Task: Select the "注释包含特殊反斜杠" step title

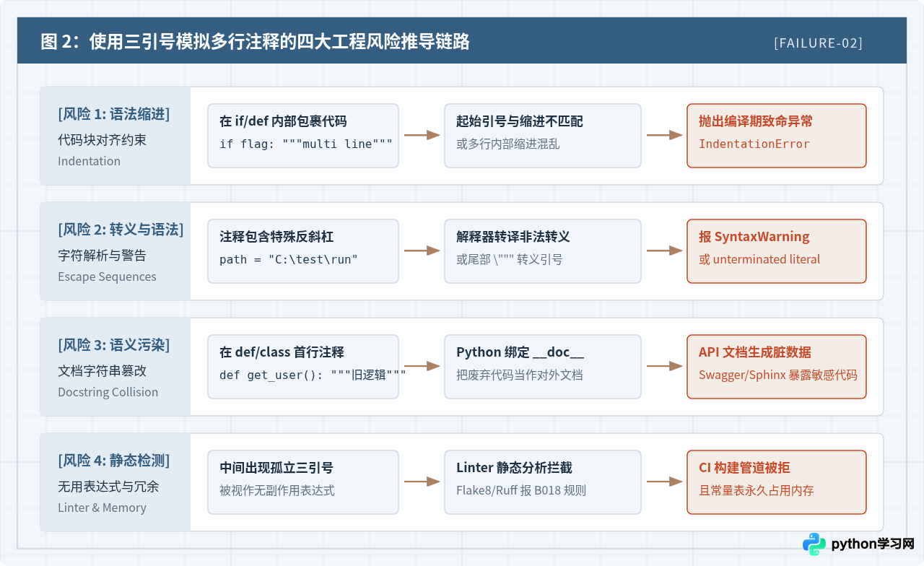Action: click(276, 237)
